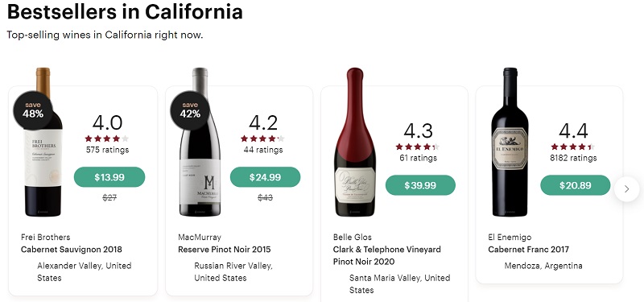Image resolution: width=644 pixels, height=302 pixels.
Task: Click the next carousel arrow
Action: click(627, 189)
